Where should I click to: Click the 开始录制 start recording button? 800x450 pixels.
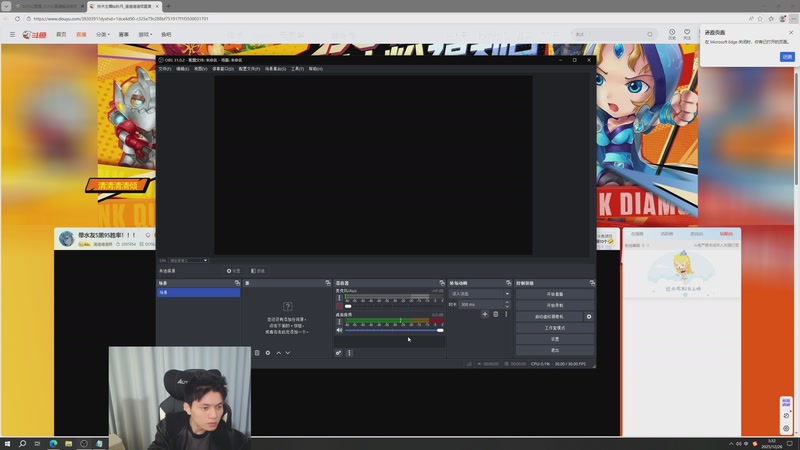(x=555, y=306)
